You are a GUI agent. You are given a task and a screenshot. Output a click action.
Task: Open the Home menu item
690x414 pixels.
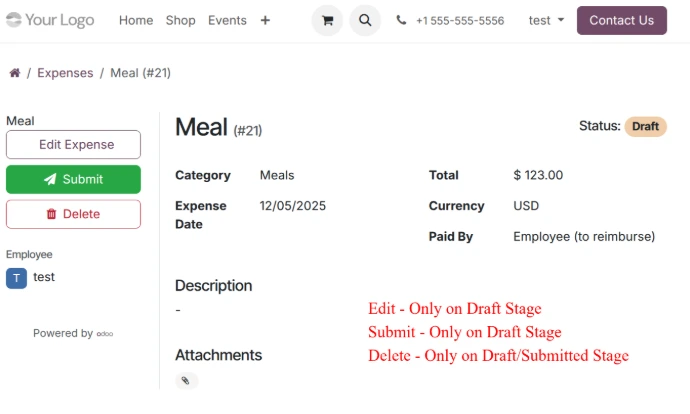coord(136,20)
